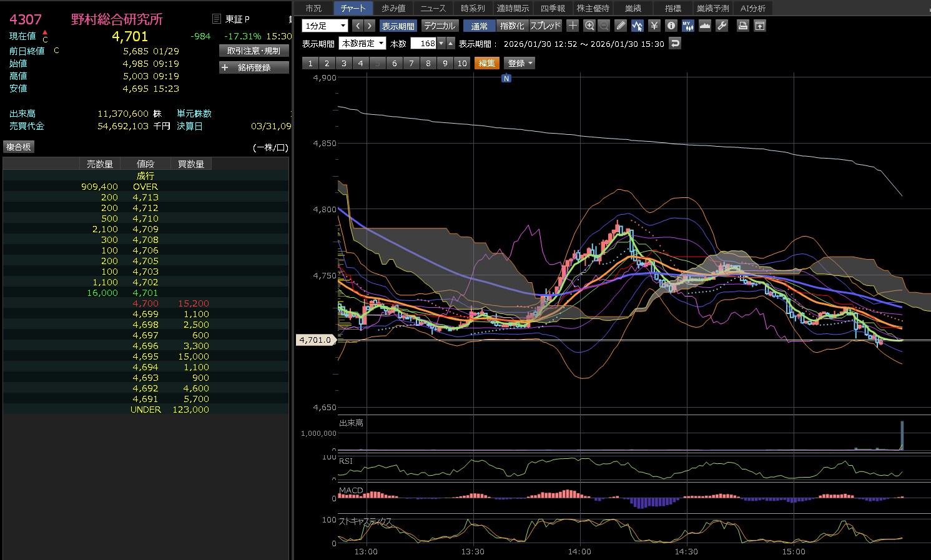
Task: Click the zoom in magnifier icon
Action: tap(589, 26)
